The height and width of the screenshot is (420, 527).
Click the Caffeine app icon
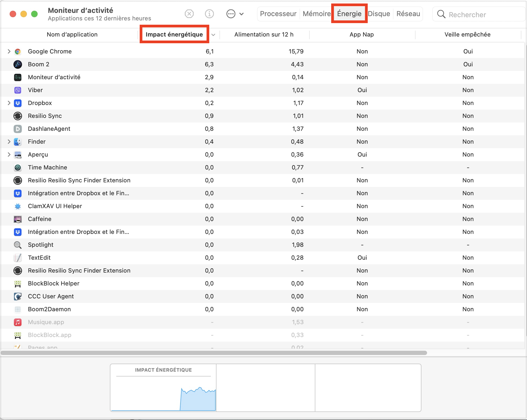pos(18,219)
